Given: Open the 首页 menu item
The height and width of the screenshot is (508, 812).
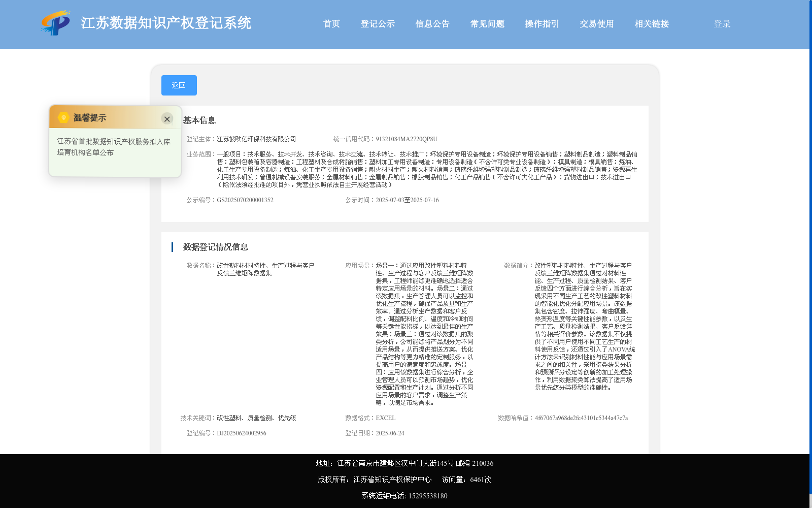Looking at the screenshot, I should point(331,24).
